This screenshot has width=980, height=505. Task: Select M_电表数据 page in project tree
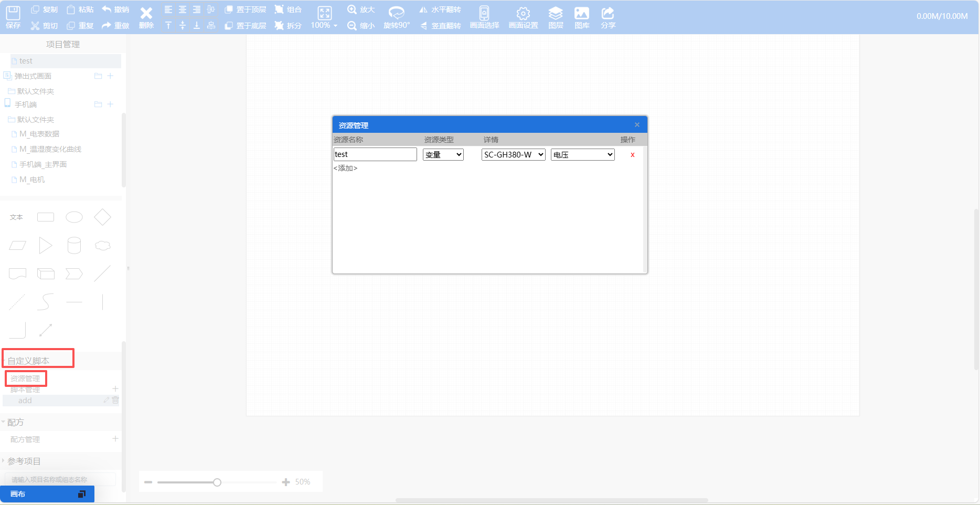click(x=39, y=134)
